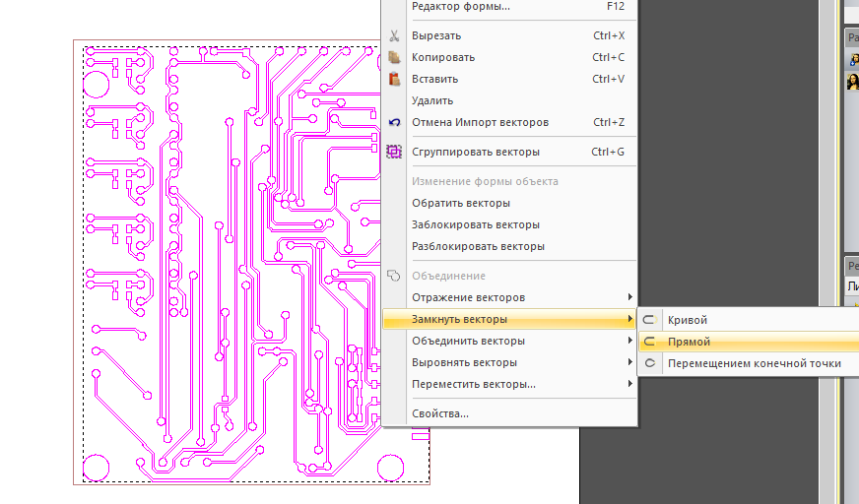Choose Заблокировать векторы entry
This screenshot has height=504, width=859.
pos(509,224)
